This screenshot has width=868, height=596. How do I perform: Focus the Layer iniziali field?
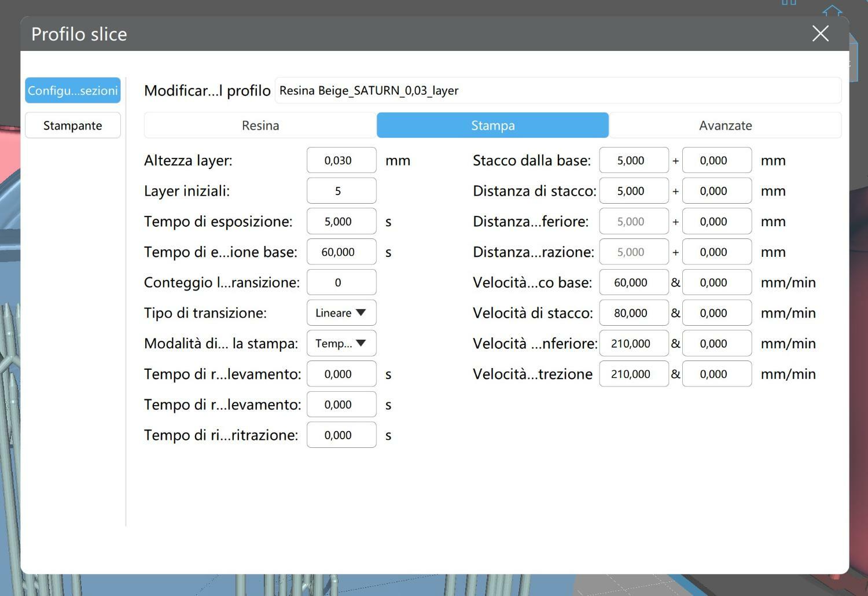click(x=341, y=191)
